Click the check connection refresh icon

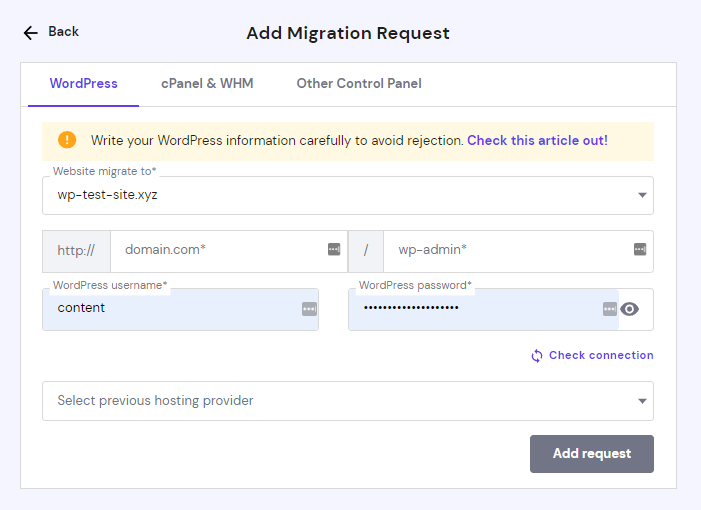pos(537,356)
